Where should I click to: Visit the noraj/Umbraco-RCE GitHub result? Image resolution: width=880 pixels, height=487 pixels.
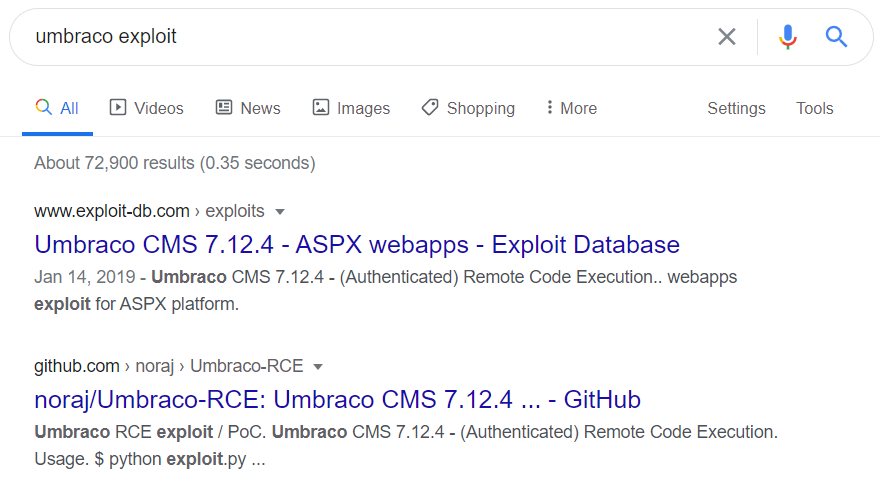point(337,399)
